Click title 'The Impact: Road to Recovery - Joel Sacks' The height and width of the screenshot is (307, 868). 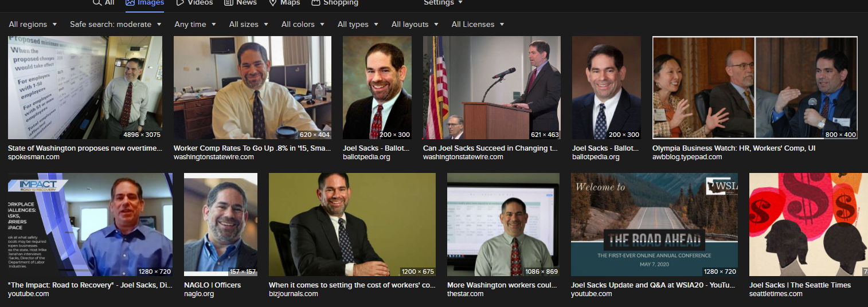pyautogui.click(x=90, y=285)
